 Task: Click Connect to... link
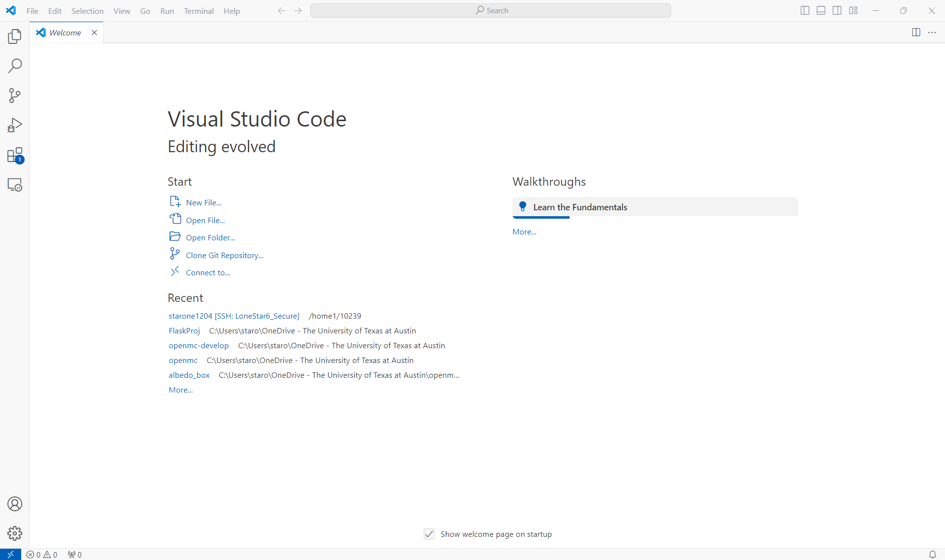click(x=208, y=272)
